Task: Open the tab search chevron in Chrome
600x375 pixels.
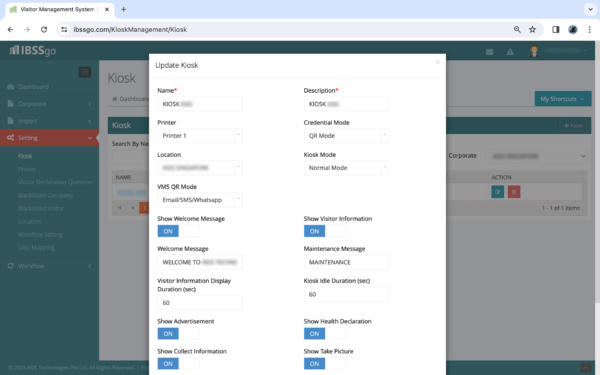Action: pyautogui.click(x=590, y=9)
